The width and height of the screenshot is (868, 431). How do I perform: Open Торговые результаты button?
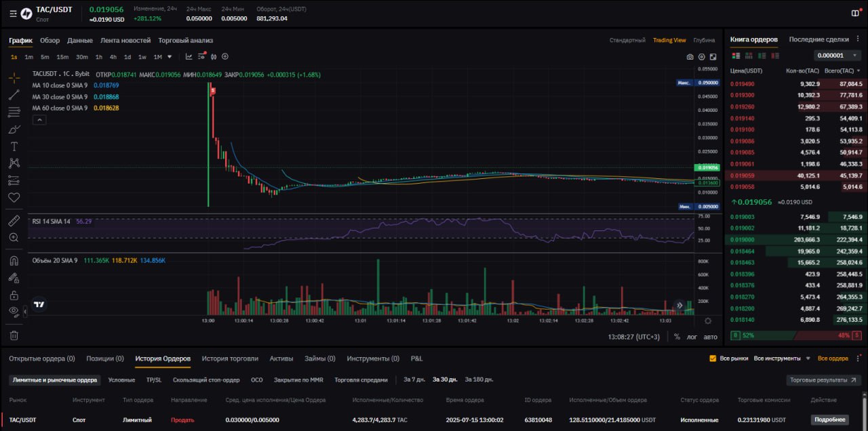point(824,380)
